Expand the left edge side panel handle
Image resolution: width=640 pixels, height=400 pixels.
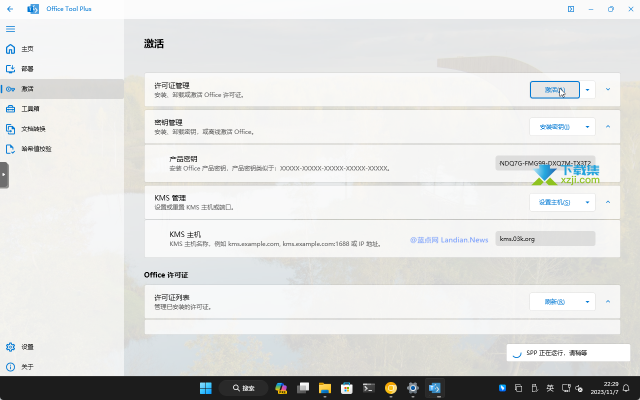click(4, 175)
